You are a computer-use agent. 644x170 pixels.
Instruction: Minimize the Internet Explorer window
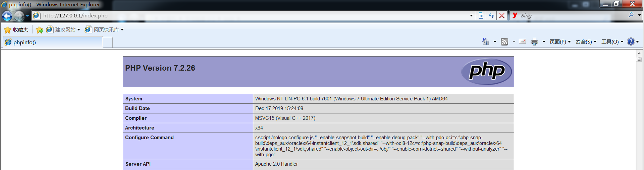coord(605,4)
